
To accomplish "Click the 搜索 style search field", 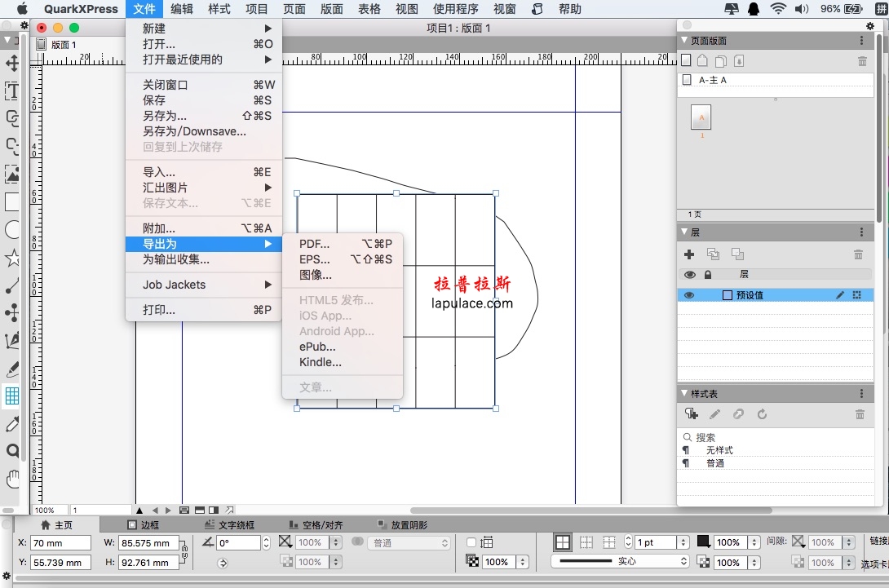I will click(776, 437).
